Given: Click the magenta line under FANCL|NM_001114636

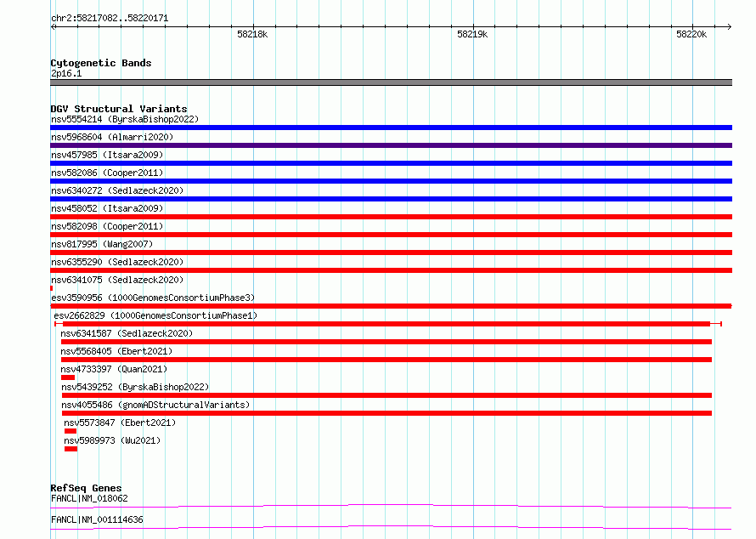Looking at the screenshot, I should coord(391,527).
